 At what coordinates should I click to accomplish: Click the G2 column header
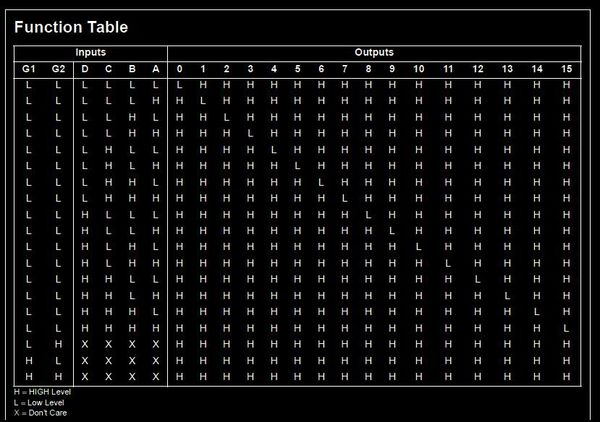[x=58, y=69]
